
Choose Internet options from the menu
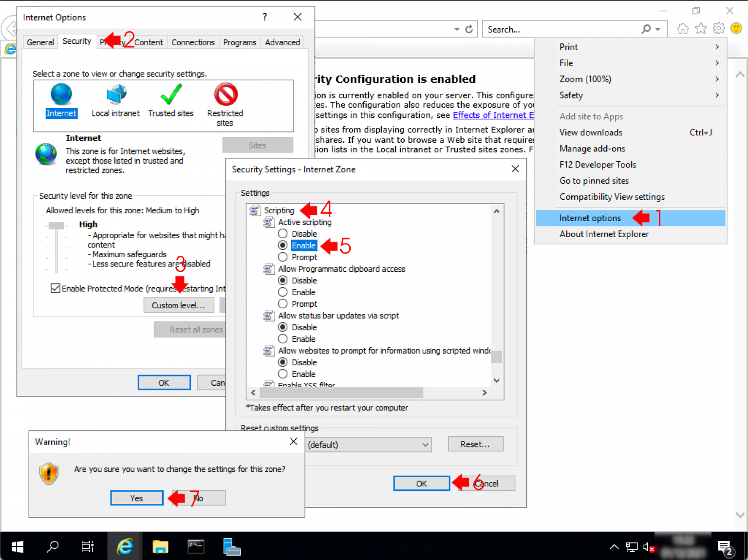pos(590,218)
